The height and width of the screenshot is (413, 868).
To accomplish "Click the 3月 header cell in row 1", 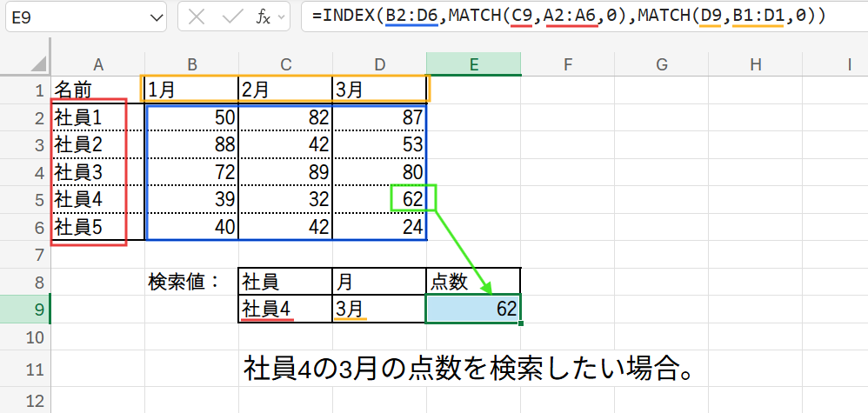I will click(379, 90).
